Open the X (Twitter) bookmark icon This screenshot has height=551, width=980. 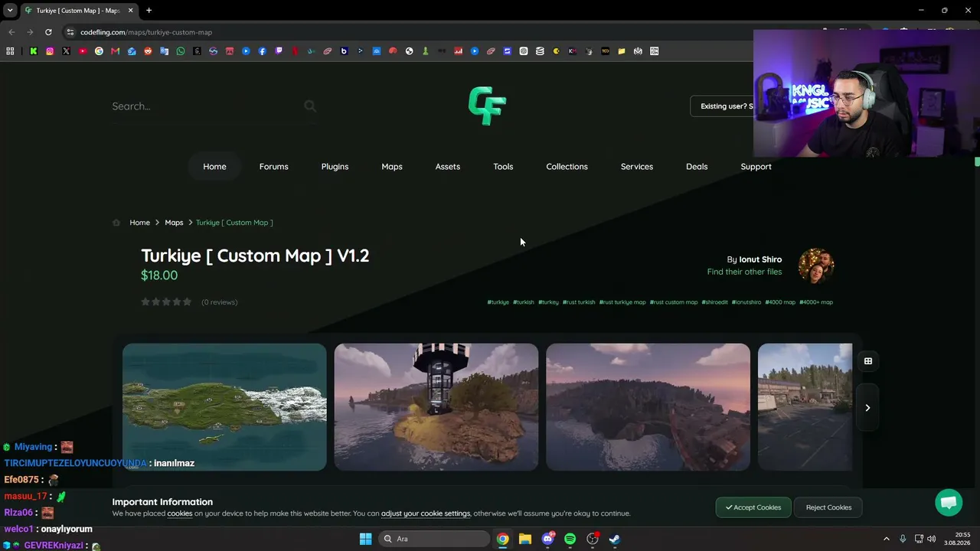pyautogui.click(x=66, y=51)
